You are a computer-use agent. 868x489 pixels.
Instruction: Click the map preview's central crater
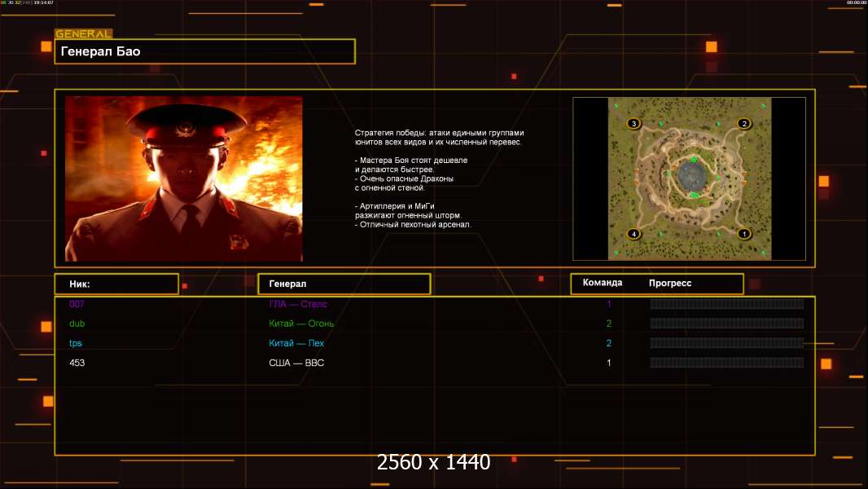point(691,177)
